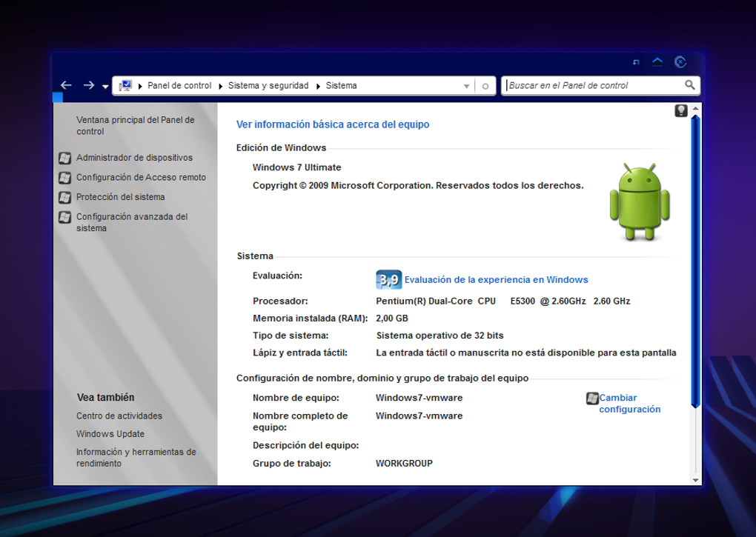Expand the arrow before Panel de control
The width and height of the screenshot is (756, 537).
point(140,86)
